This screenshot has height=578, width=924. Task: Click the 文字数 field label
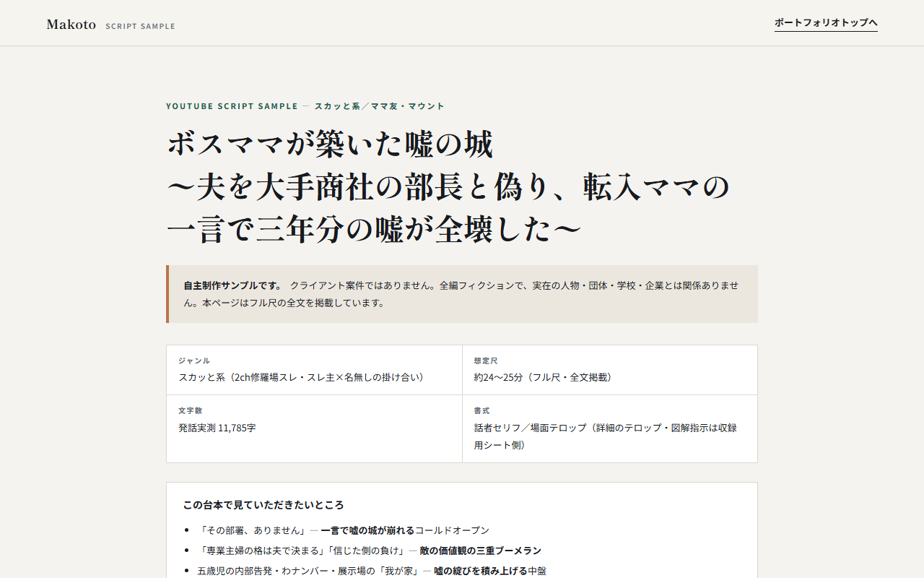(190, 410)
